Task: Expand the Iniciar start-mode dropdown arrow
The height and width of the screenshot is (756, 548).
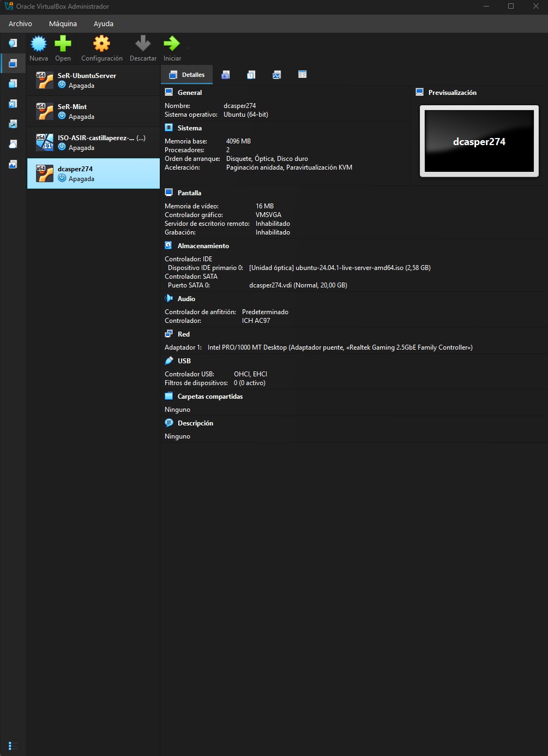Action: coord(188,48)
